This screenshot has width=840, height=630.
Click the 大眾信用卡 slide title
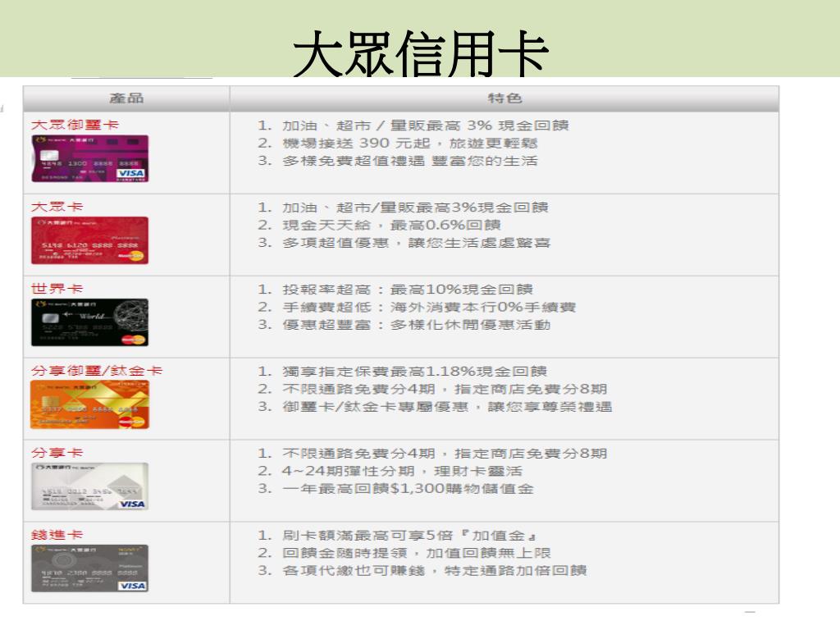[421, 53]
